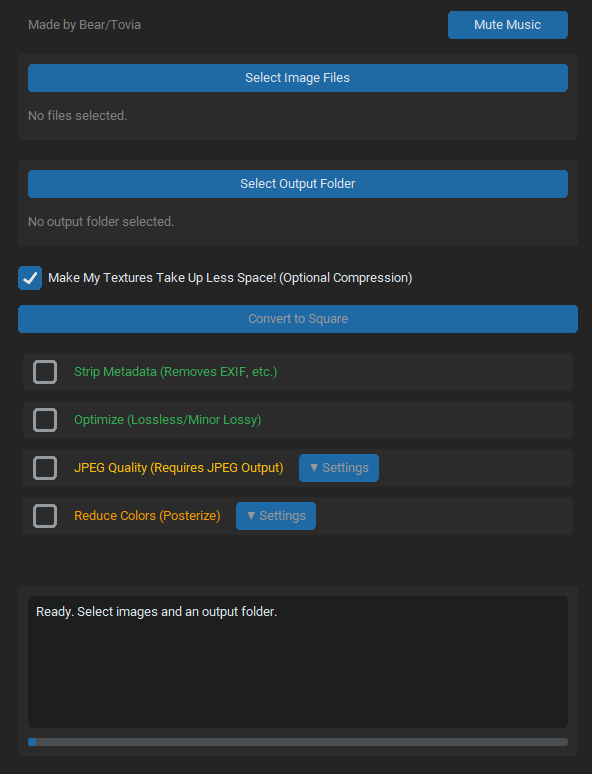Image resolution: width=592 pixels, height=774 pixels.
Task: Click the triangle arrow in Posterize Settings
Action: [251, 516]
